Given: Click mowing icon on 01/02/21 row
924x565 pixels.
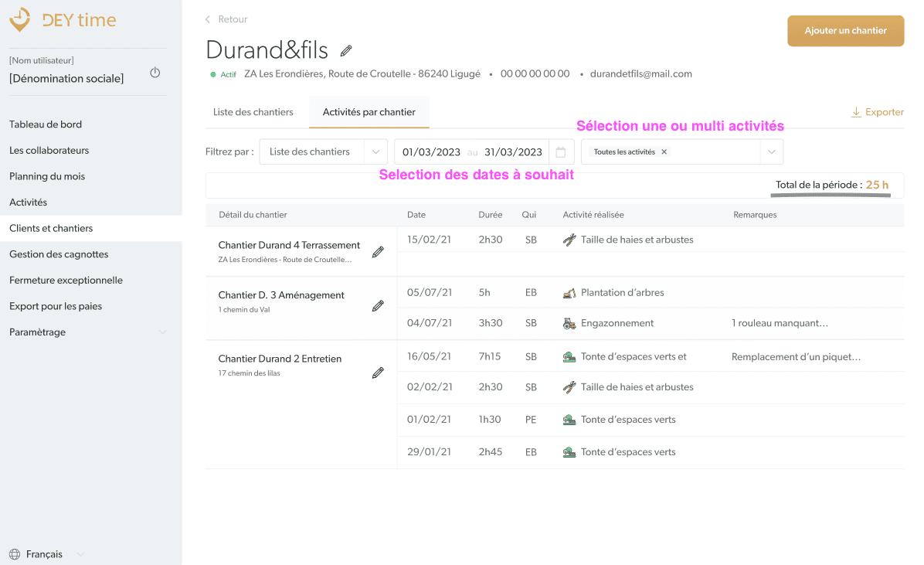Looking at the screenshot, I should tap(569, 420).
